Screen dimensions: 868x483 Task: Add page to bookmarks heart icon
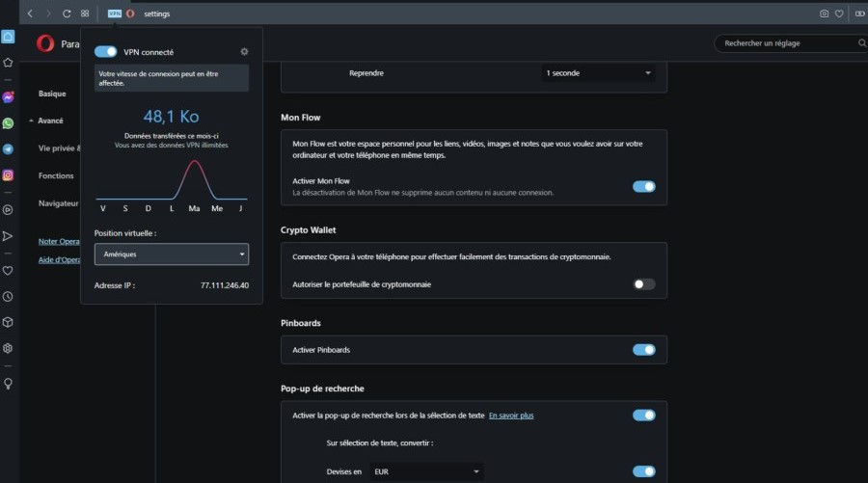click(839, 13)
